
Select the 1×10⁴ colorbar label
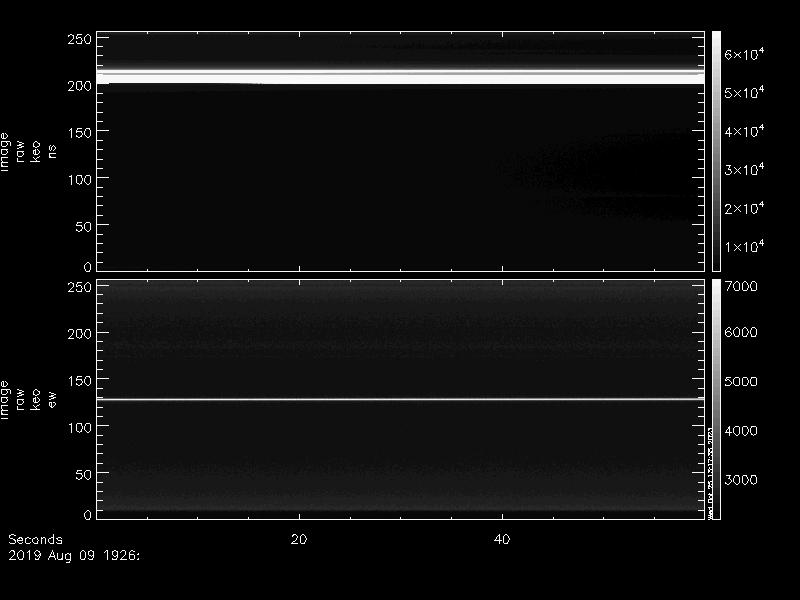click(x=744, y=246)
